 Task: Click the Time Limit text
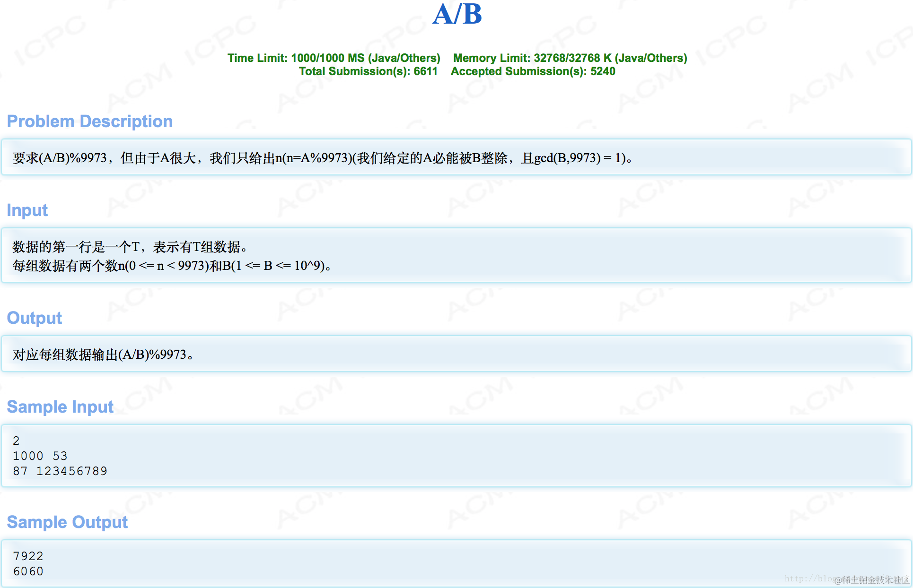(334, 58)
